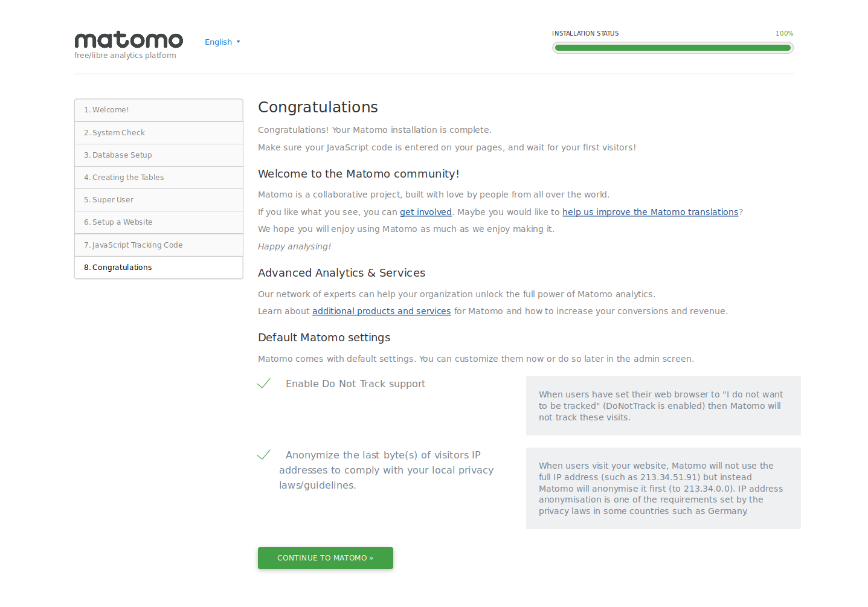
Task: Open the Database Setup step
Action: pyautogui.click(x=158, y=155)
